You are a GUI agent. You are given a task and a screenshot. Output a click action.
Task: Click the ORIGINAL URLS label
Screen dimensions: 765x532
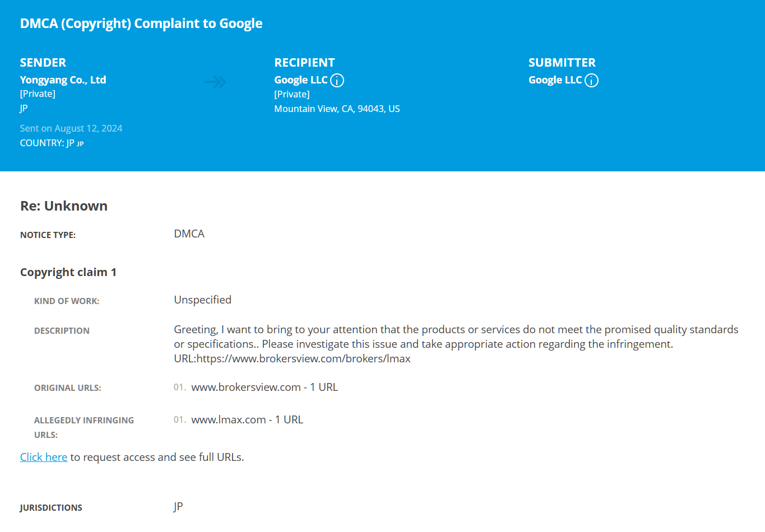[68, 388]
